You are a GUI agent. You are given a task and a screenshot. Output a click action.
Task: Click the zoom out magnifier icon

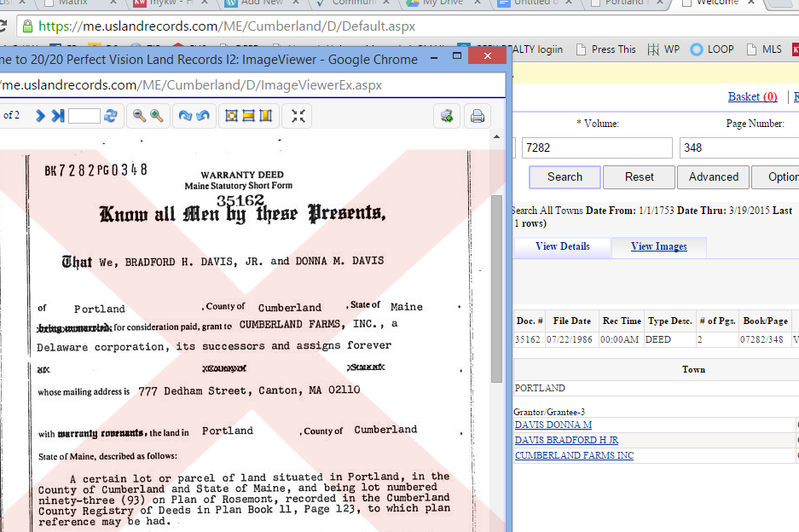click(x=140, y=116)
